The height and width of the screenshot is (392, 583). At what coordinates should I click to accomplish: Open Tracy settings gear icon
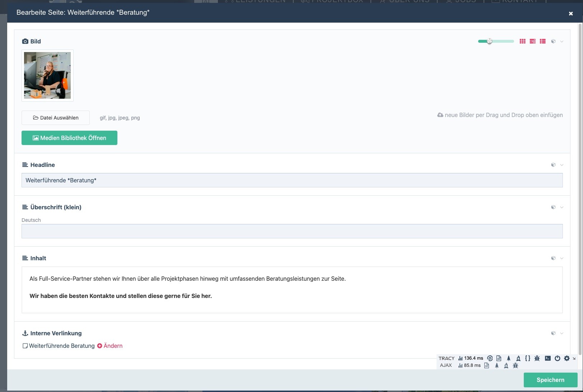[x=566, y=358]
